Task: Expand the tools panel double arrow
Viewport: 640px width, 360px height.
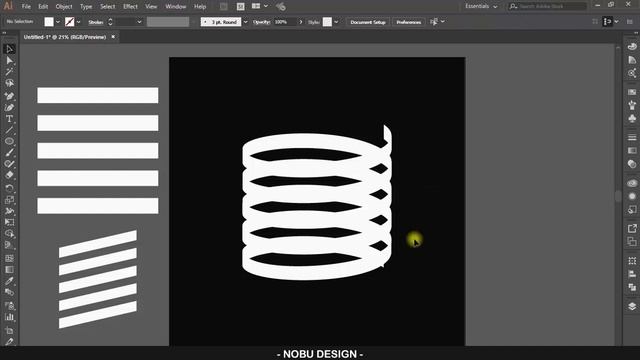Action: coord(4,33)
